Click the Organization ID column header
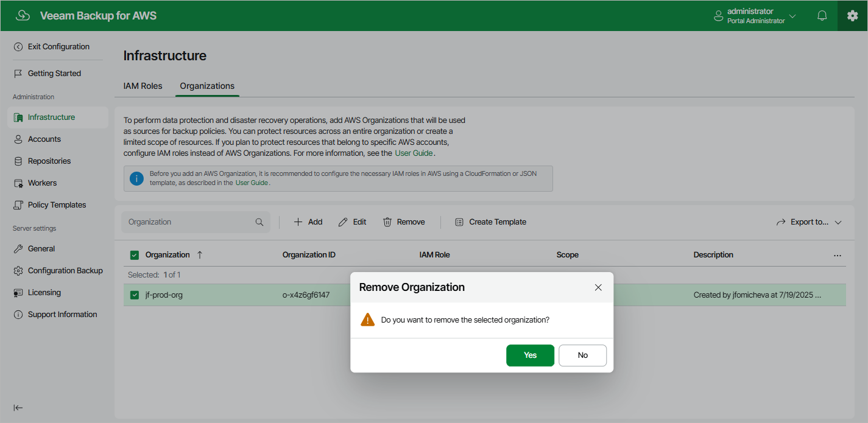Viewport: 868px width, 423px height. (x=309, y=255)
